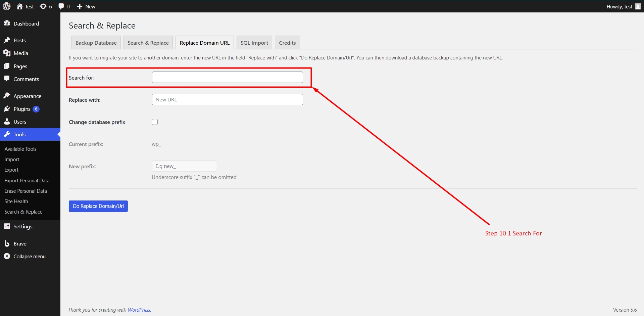Click the "Version 5.6" footer text
The image size is (644, 316).
click(625, 310)
